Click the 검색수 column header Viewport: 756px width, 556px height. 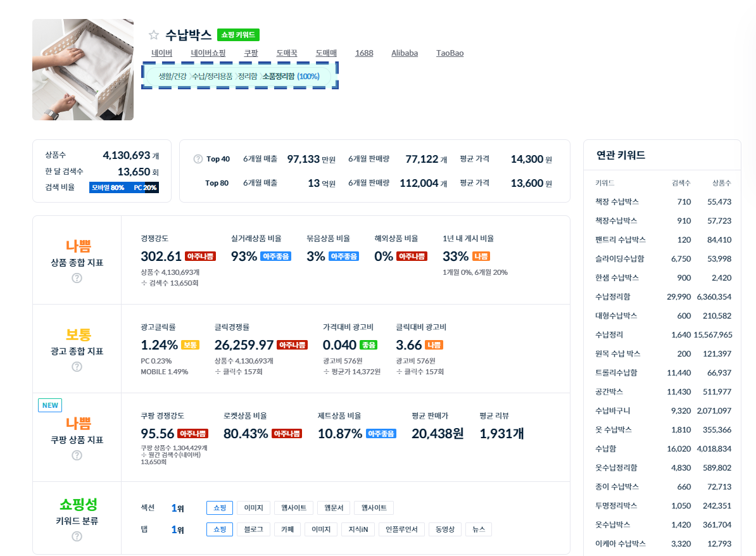(x=681, y=183)
